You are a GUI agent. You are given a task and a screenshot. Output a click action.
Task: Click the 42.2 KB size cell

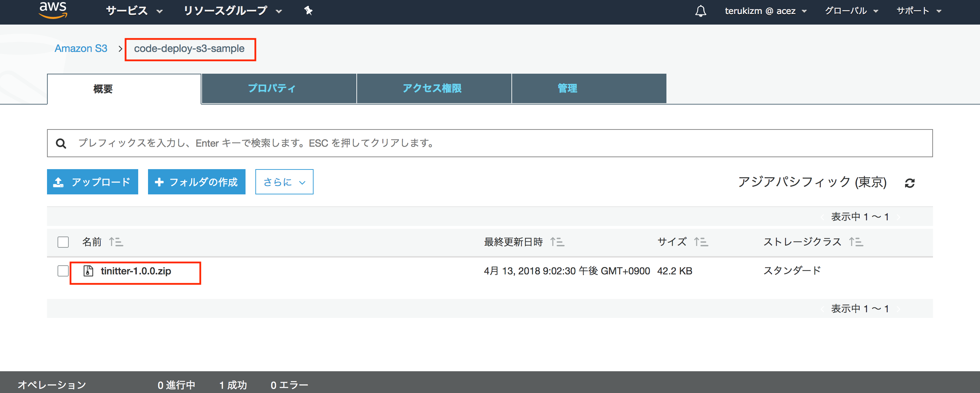674,271
